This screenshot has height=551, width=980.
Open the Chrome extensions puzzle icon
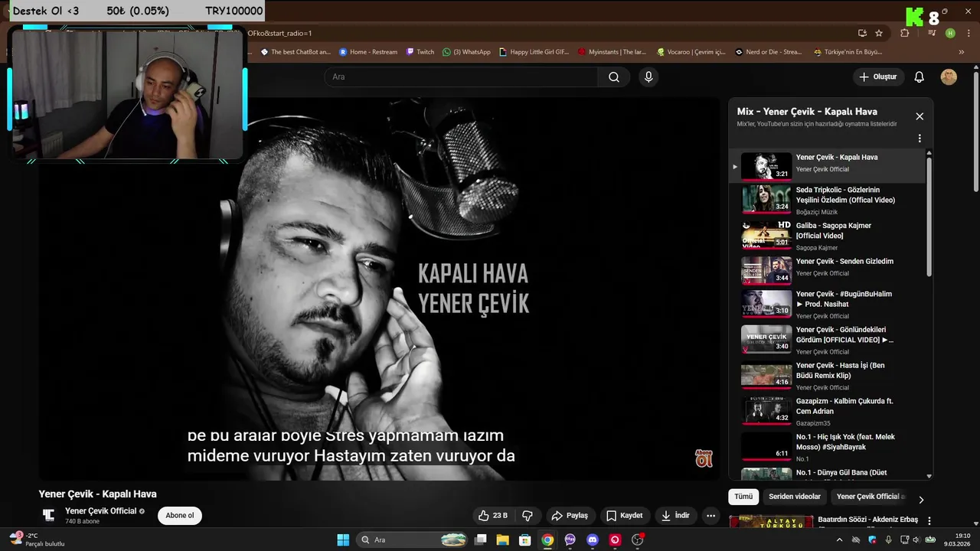click(x=905, y=33)
